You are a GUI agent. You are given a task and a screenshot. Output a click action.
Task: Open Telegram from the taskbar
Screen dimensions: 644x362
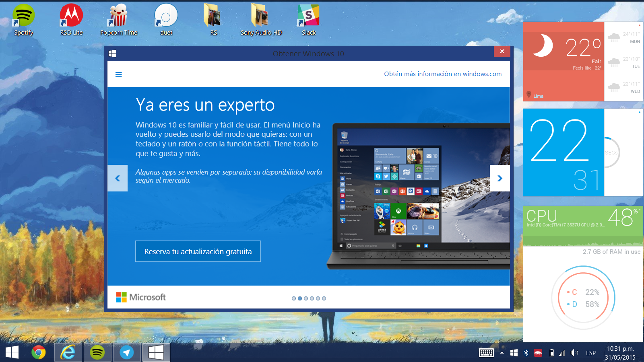tap(127, 353)
